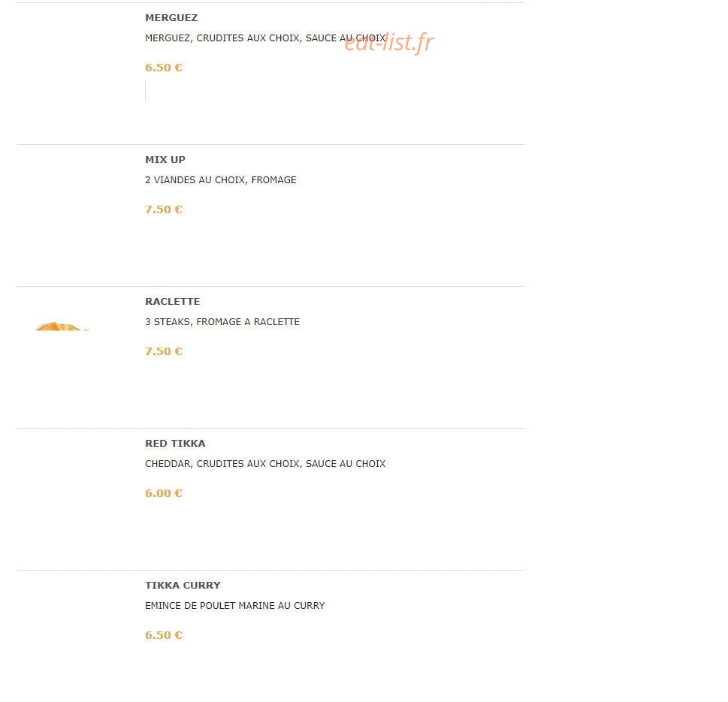Click the 6.50 € Merguez price
Image resolution: width=728 pixels, height=702 pixels.
[x=164, y=68]
